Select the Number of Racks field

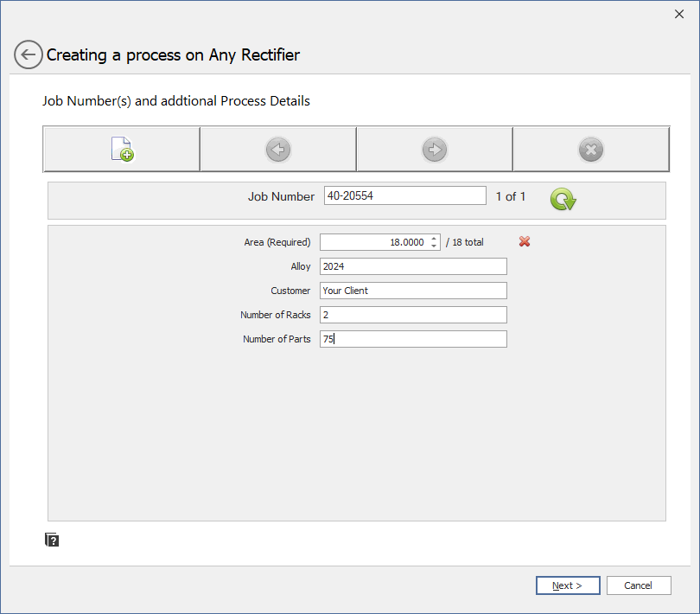(413, 315)
